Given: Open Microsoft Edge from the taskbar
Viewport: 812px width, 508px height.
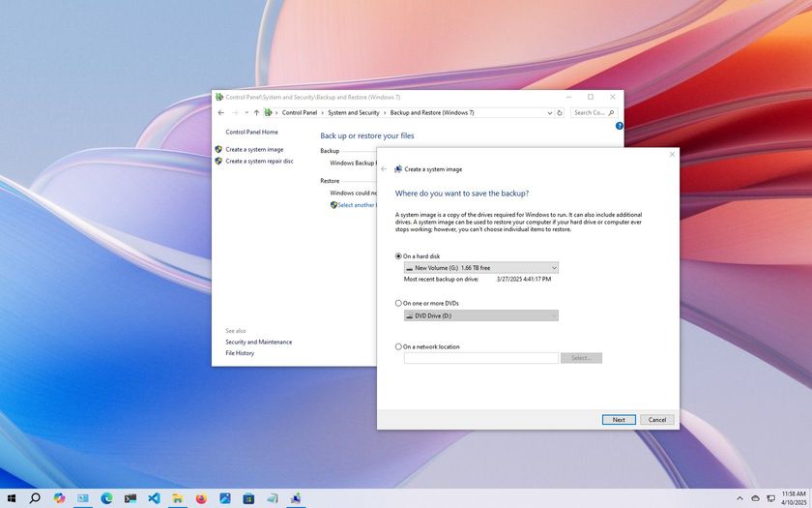Looking at the screenshot, I should (x=106, y=498).
